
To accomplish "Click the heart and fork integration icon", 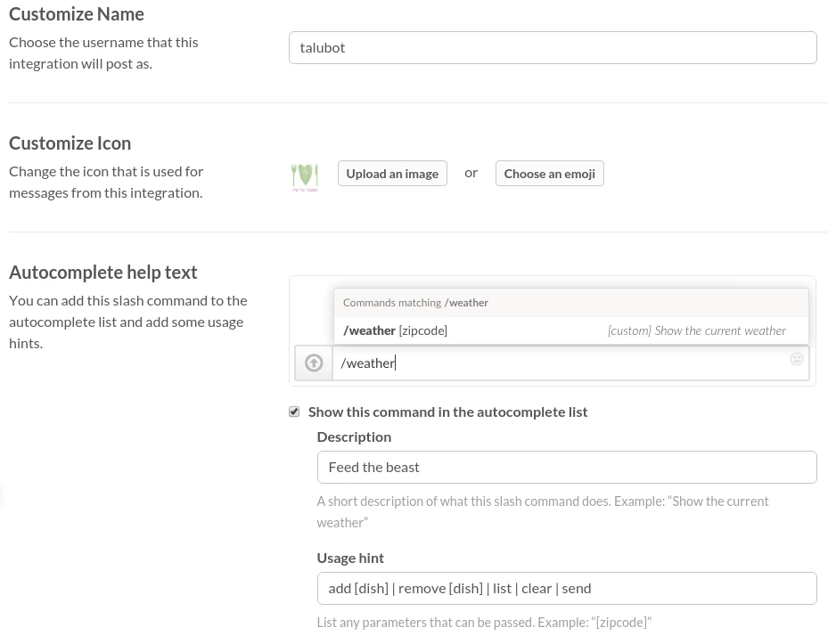I will pos(305,177).
